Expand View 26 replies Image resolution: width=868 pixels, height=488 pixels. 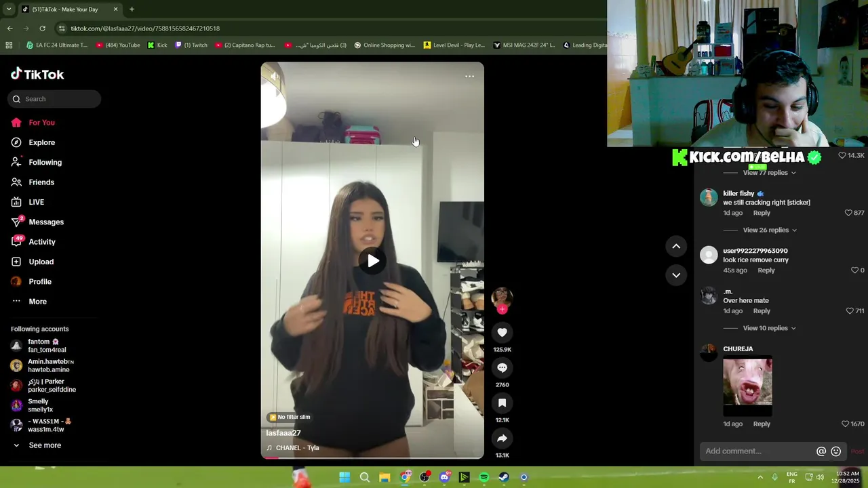point(770,230)
